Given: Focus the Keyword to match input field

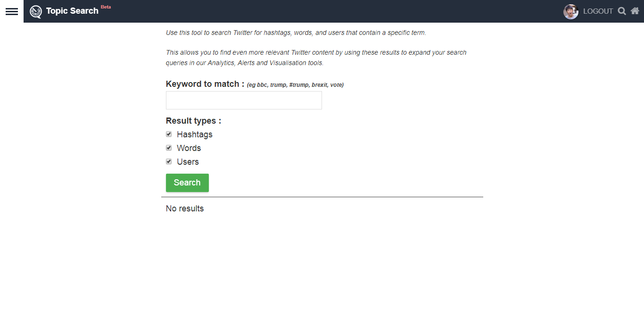Looking at the screenshot, I should [x=244, y=101].
